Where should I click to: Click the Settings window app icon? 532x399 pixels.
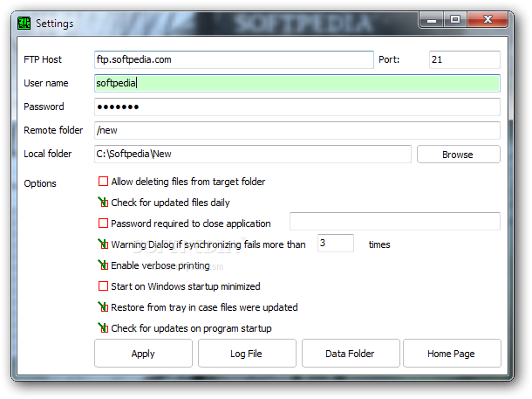click(24, 23)
